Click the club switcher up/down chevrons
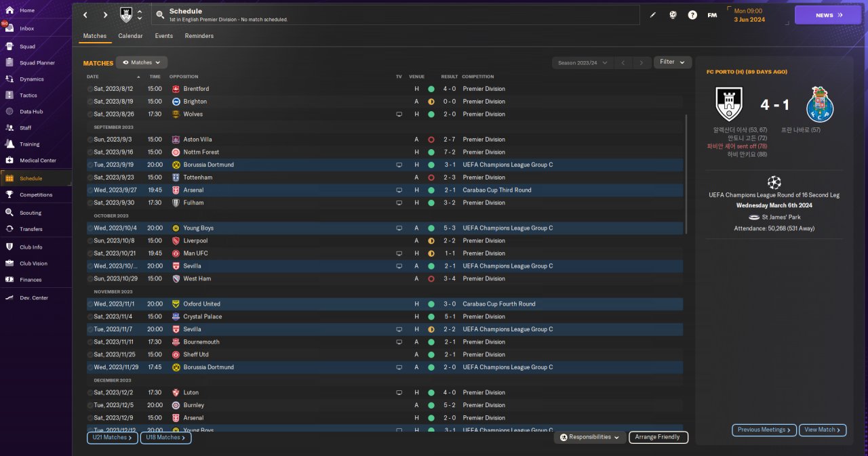 [x=140, y=15]
